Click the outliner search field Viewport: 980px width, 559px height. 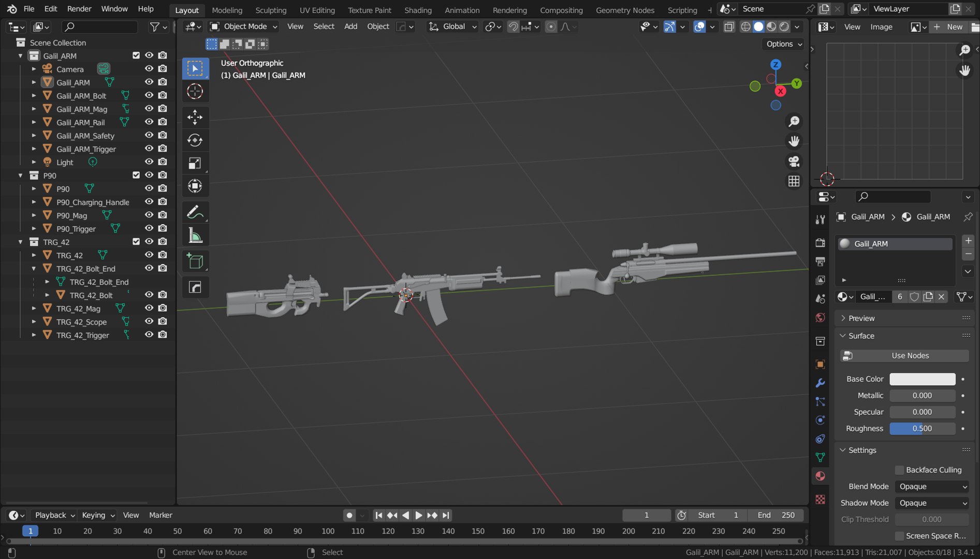99,27
